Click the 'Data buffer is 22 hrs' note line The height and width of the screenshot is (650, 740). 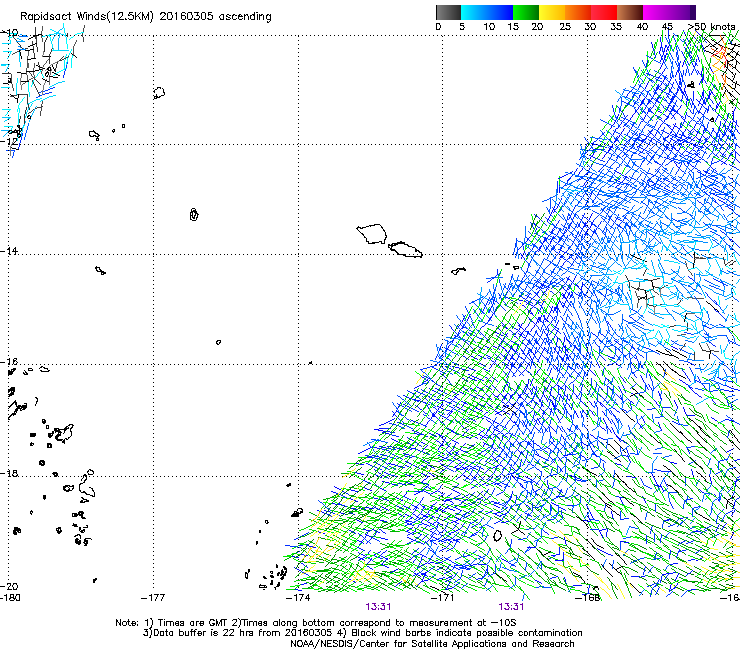(362, 633)
